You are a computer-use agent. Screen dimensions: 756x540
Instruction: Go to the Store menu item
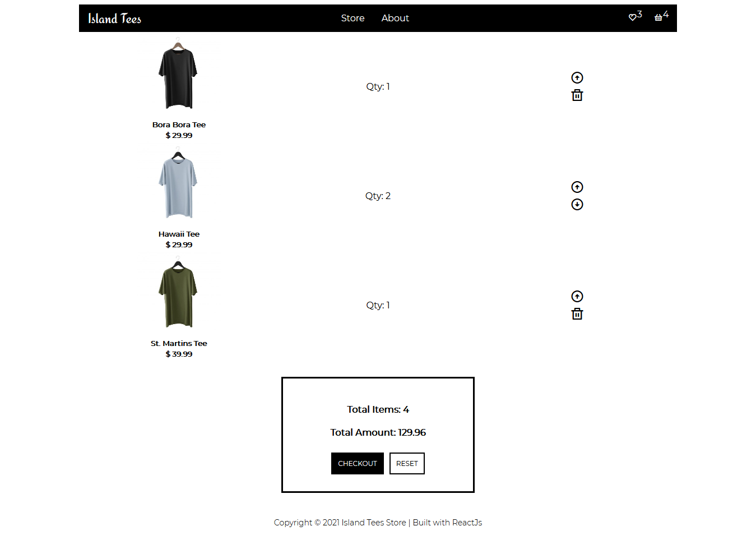(353, 18)
